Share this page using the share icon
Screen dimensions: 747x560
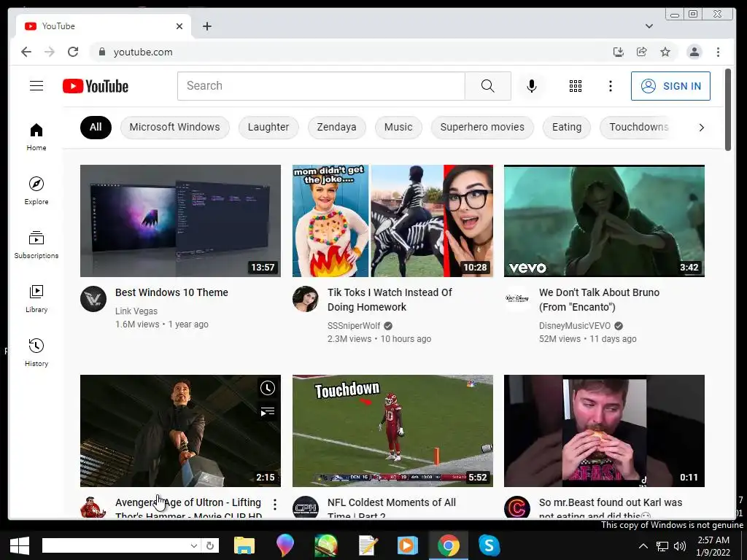(642, 52)
